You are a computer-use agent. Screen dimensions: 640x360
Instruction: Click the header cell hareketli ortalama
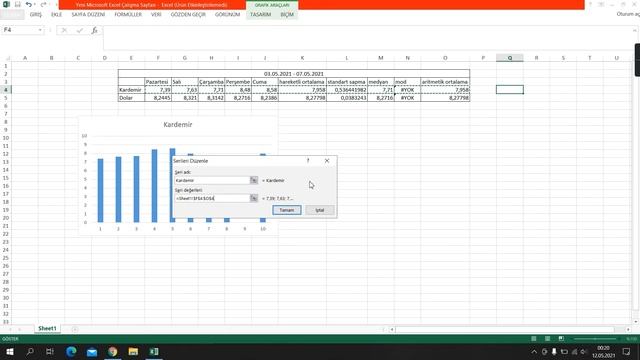click(302, 82)
